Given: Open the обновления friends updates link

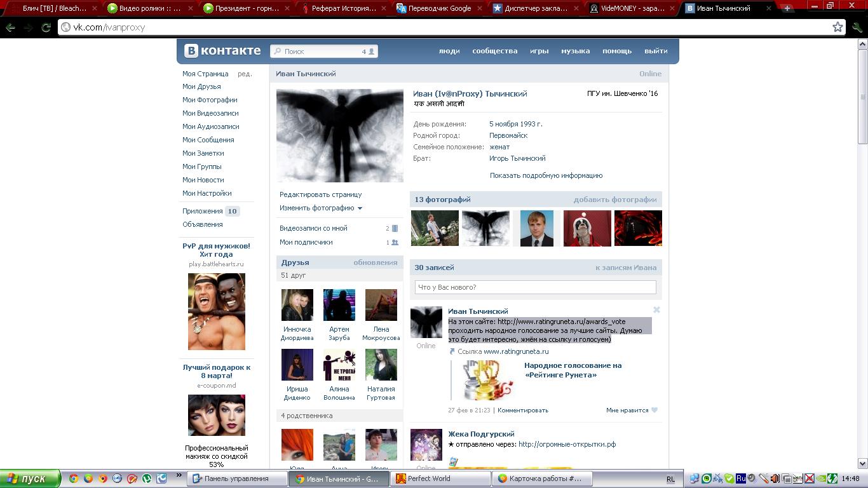Looking at the screenshot, I should (x=376, y=262).
